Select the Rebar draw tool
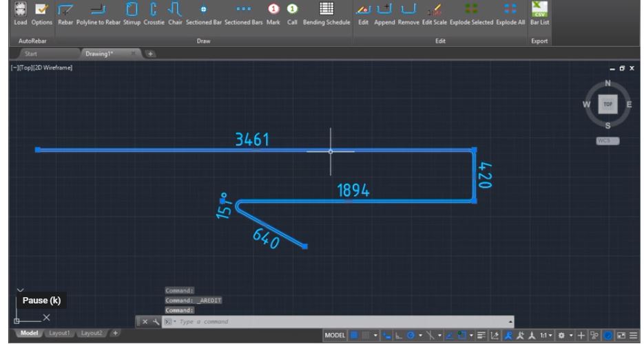Viewport: 644px width, 344px height. pos(65,13)
